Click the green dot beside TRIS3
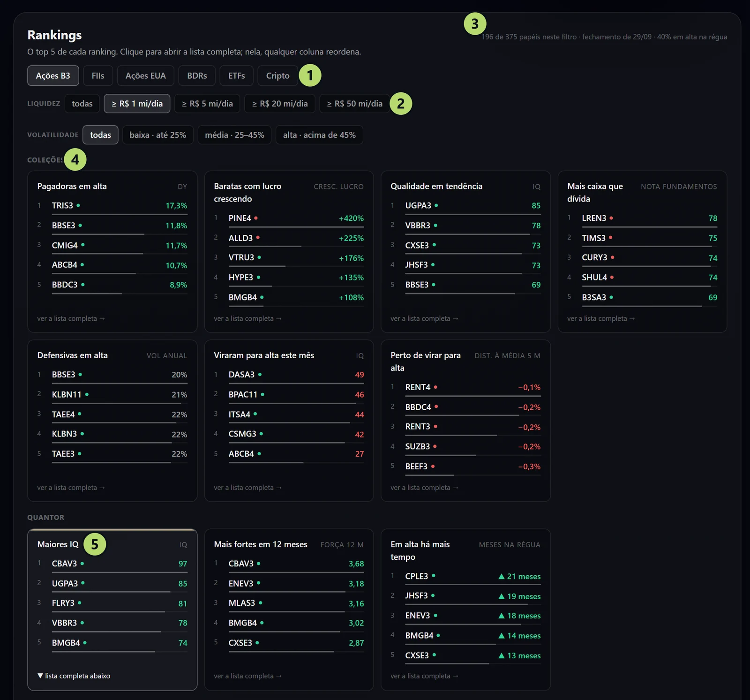750x700 pixels. [78, 205]
